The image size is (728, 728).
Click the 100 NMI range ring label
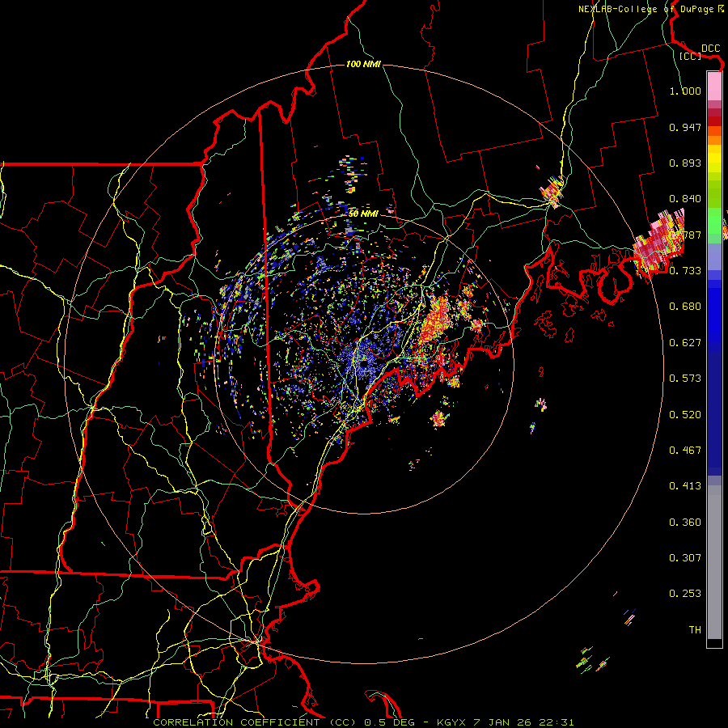click(363, 64)
